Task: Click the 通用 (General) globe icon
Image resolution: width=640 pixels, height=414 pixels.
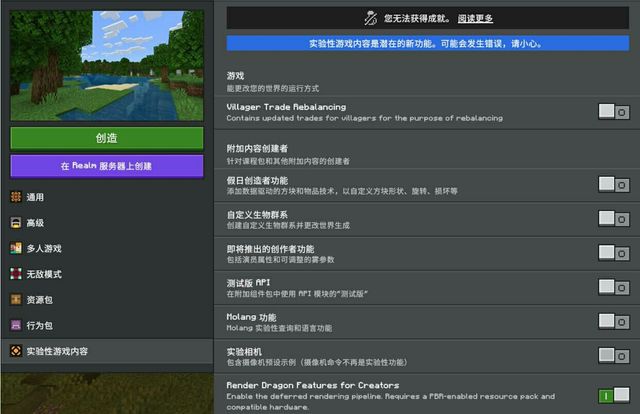Action: click(x=16, y=197)
